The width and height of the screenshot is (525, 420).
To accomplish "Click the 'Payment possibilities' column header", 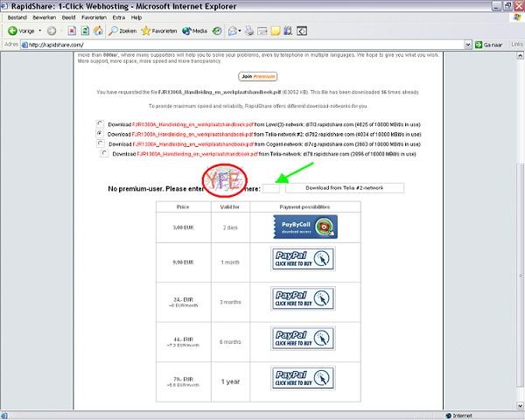I will (304, 207).
